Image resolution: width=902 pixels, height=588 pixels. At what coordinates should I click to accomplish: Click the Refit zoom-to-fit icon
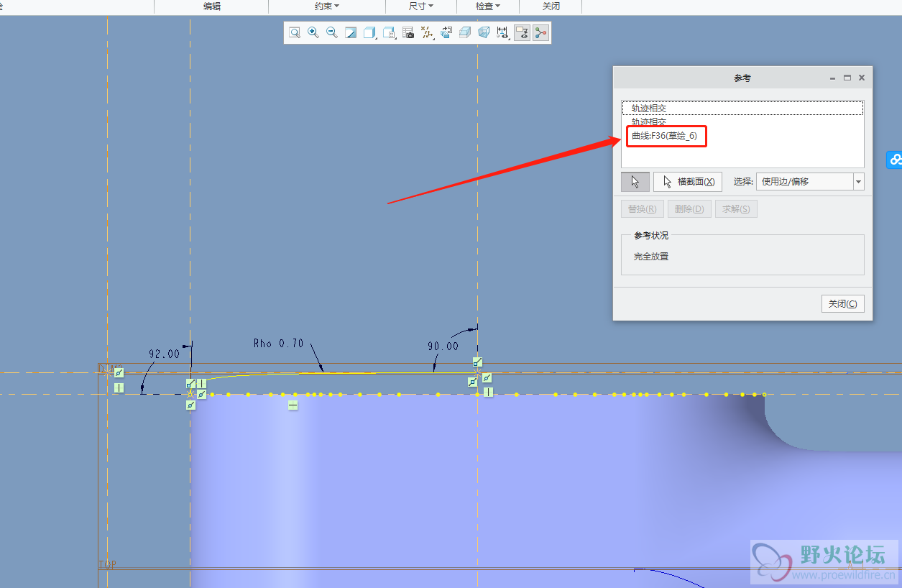[x=295, y=32]
